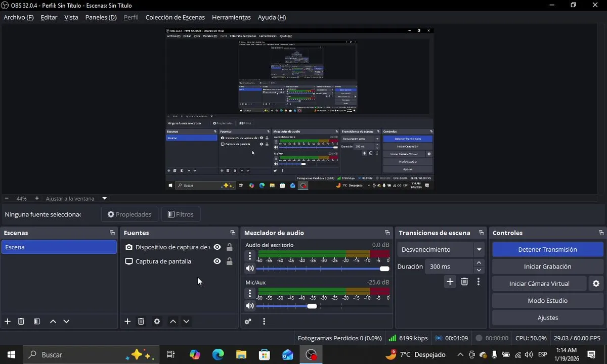
Task: Move scene down in Escenas panel
Action: pos(66,322)
